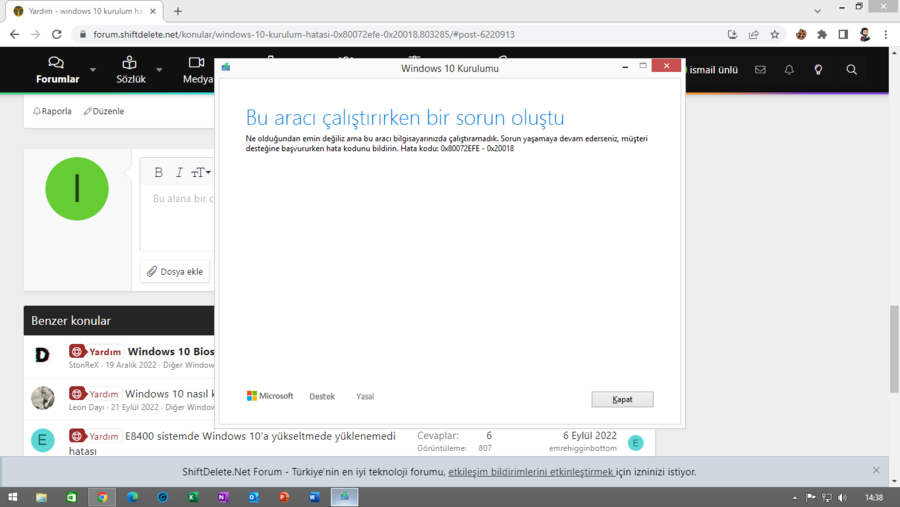The width and height of the screenshot is (900, 507).
Task: Open the Chrome profile avatar
Action: (x=864, y=34)
